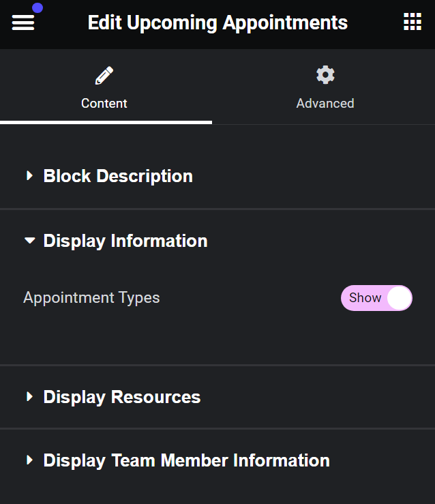Switch to the Advanced tab label
Image resolution: width=435 pixels, height=504 pixels.
(325, 104)
